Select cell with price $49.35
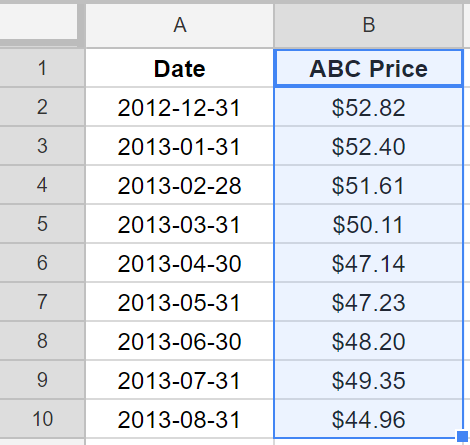 click(x=368, y=380)
